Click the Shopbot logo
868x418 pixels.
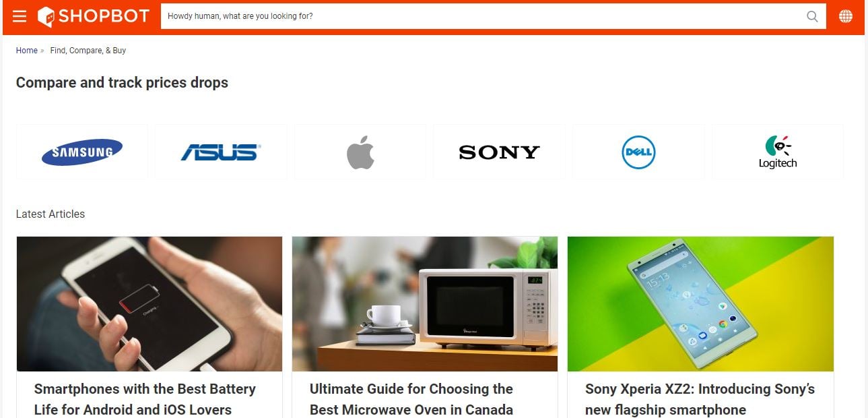click(x=93, y=16)
